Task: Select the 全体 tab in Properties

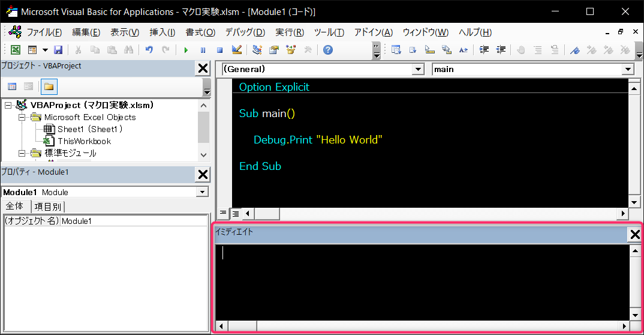Action: [15, 206]
